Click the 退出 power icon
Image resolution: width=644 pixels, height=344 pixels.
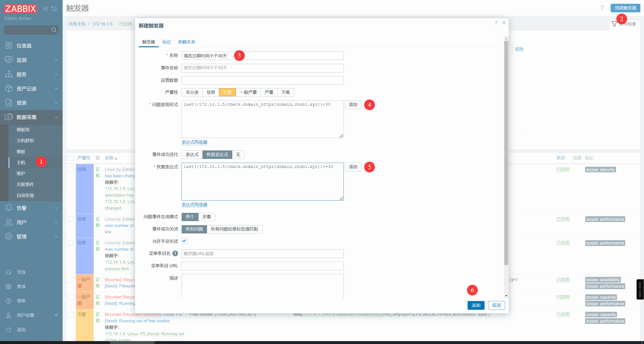[8, 329]
